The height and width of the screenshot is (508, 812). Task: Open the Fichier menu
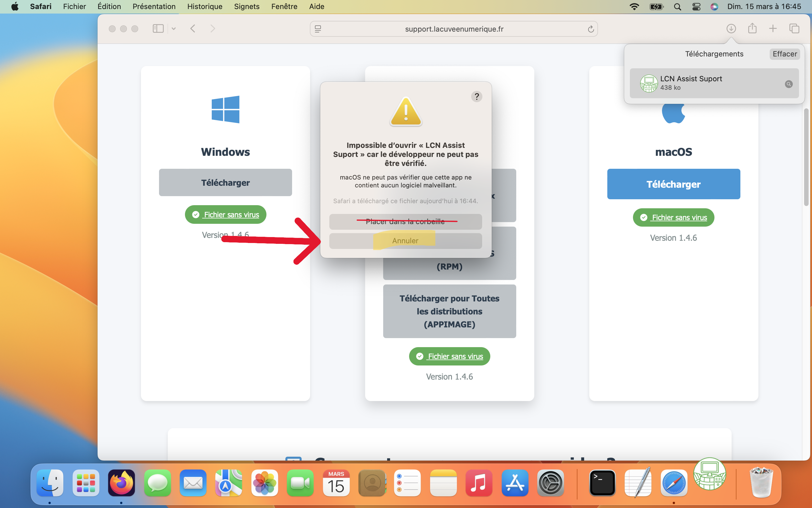coord(74,6)
